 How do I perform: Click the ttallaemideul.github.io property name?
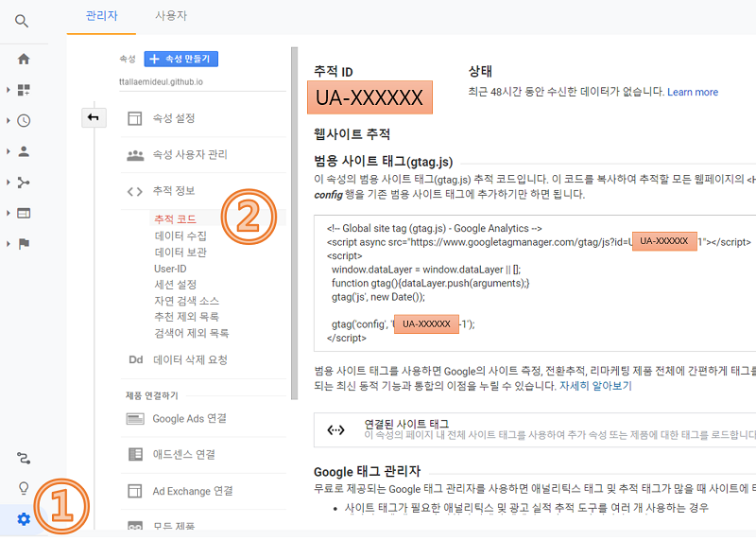[x=161, y=82]
